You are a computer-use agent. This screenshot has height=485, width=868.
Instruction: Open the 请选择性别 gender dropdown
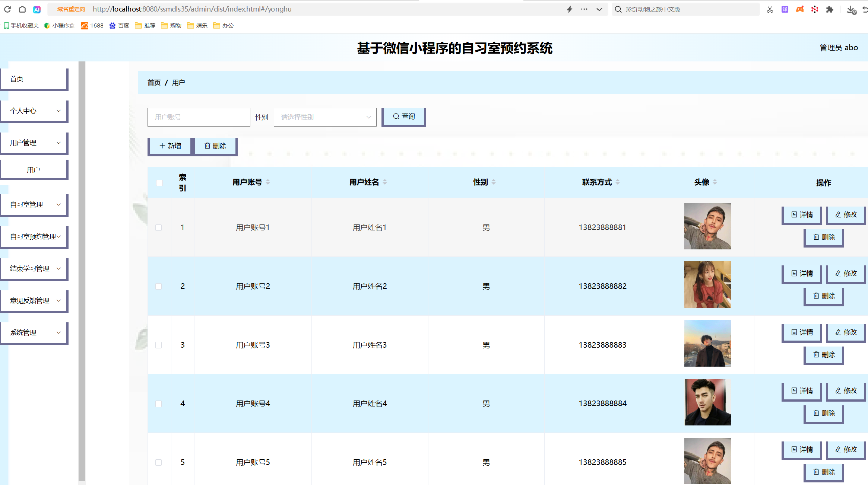(324, 117)
